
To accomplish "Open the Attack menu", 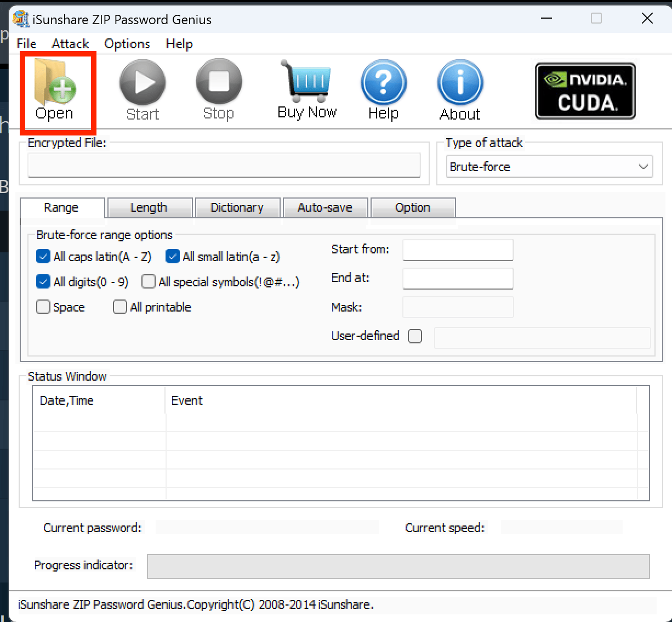I will click(70, 43).
